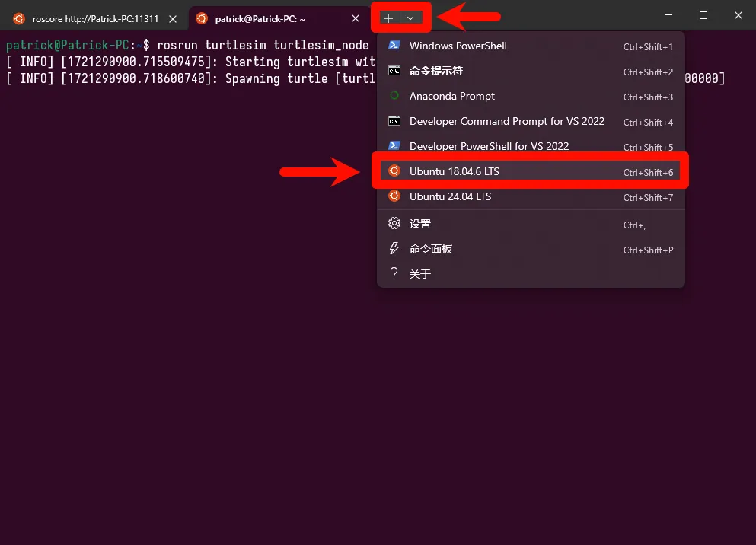Click the Ubuntu 18.04.6 LTS logo icon

(394, 171)
